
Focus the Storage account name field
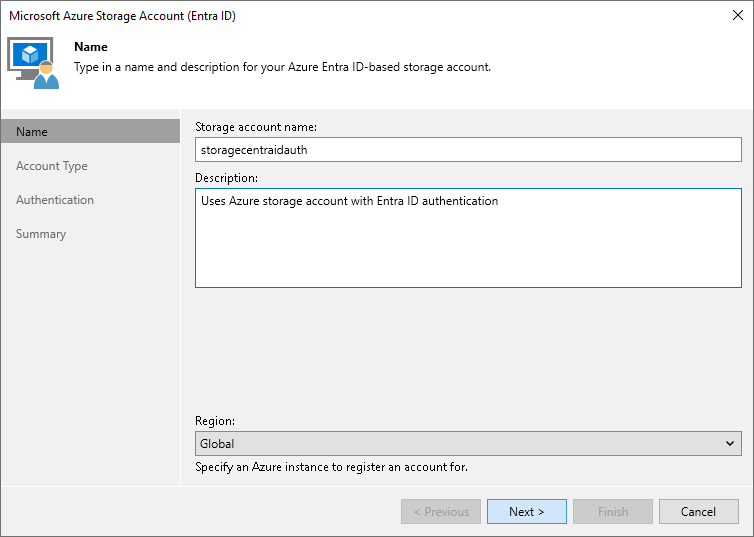pos(468,150)
